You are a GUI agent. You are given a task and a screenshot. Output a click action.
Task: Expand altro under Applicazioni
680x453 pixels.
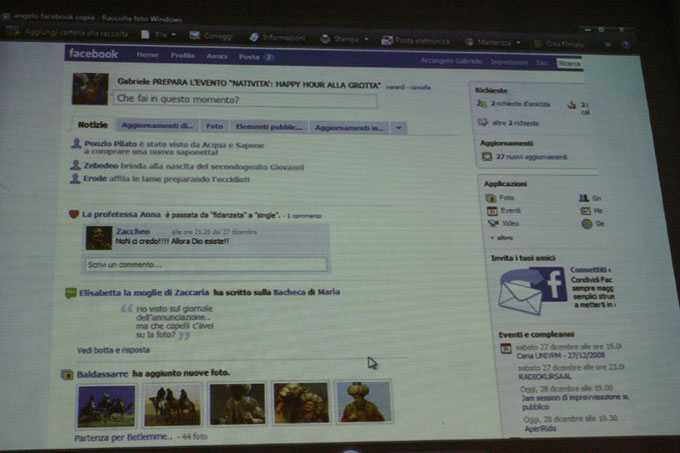click(502, 237)
